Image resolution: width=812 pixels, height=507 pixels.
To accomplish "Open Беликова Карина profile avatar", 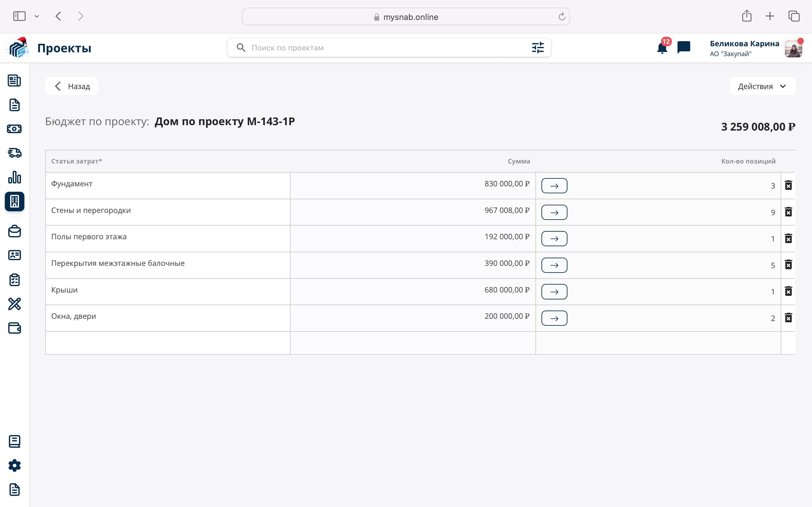I will pos(793,49).
